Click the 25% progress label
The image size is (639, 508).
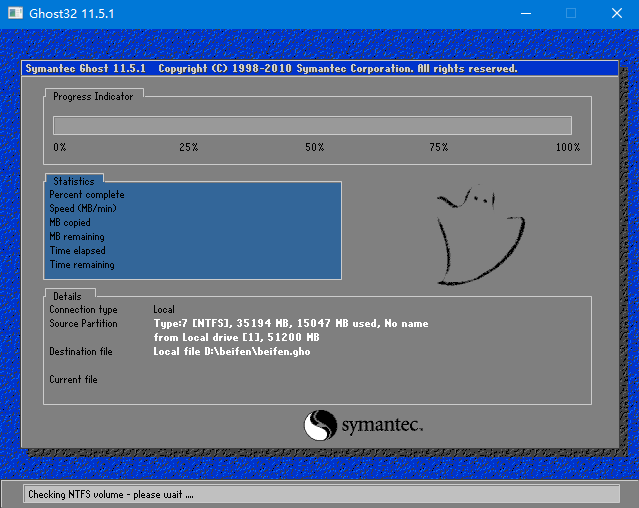pos(189,147)
